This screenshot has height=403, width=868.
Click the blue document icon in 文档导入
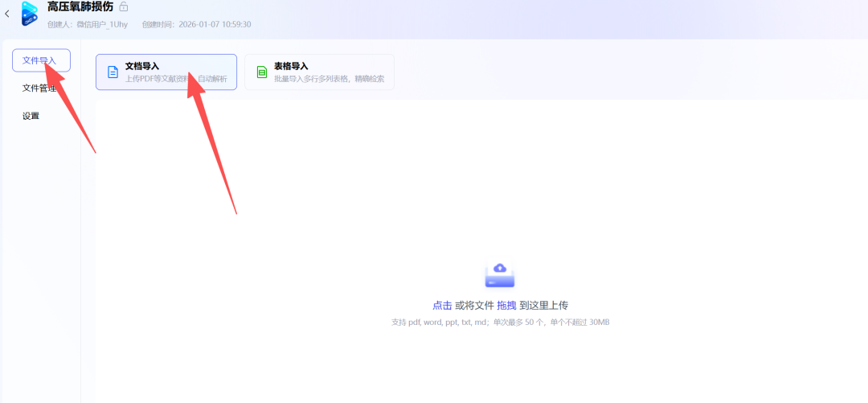pyautogui.click(x=113, y=72)
